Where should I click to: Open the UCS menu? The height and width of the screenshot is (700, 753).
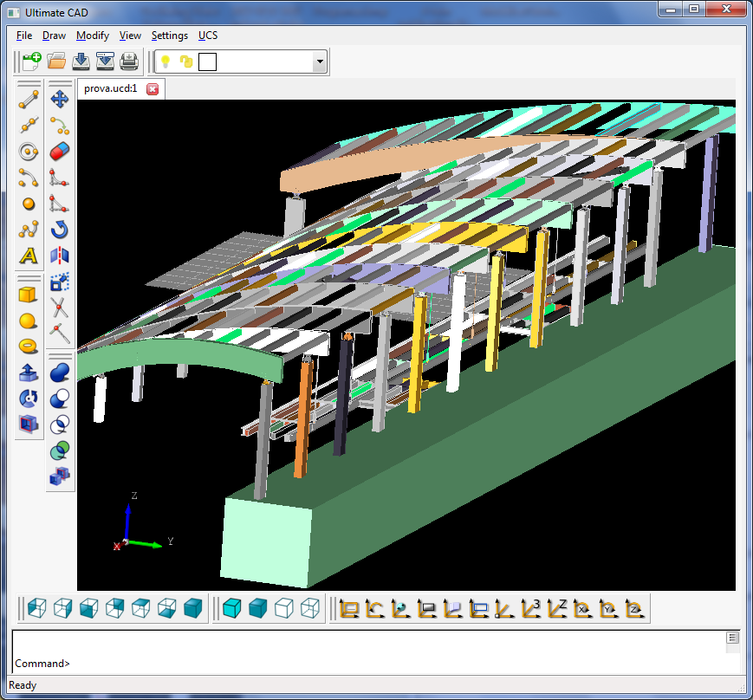(208, 36)
